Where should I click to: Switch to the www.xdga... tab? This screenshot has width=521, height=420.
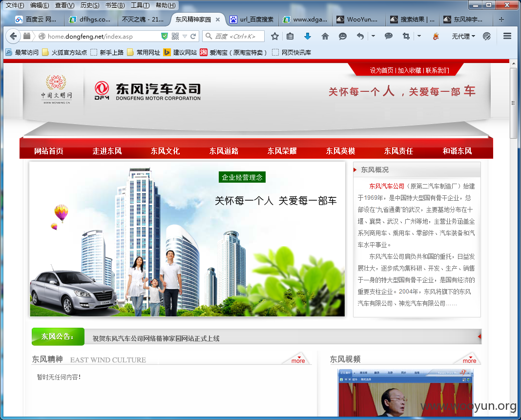(306, 20)
